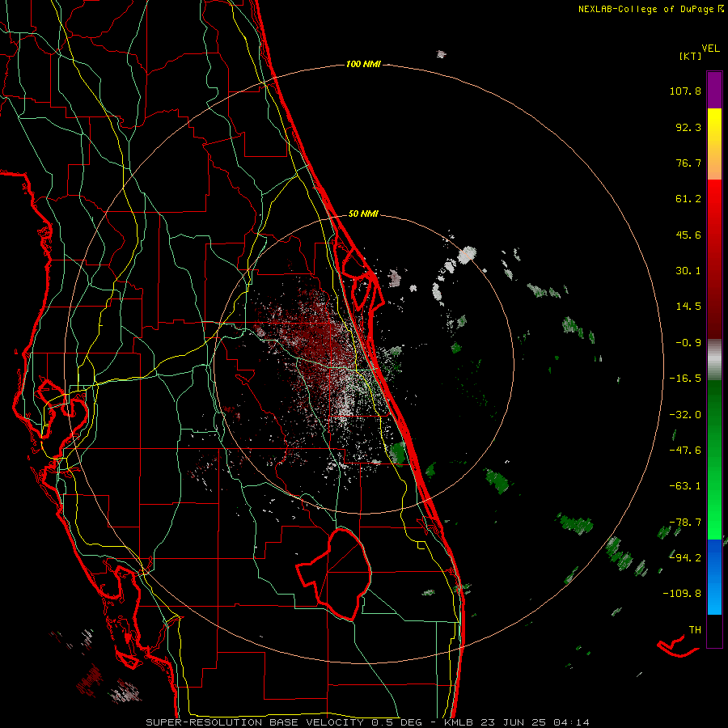Click the blue segment of the velocity color bar
The height and width of the screenshot is (728, 728).
click(x=714, y=577)
